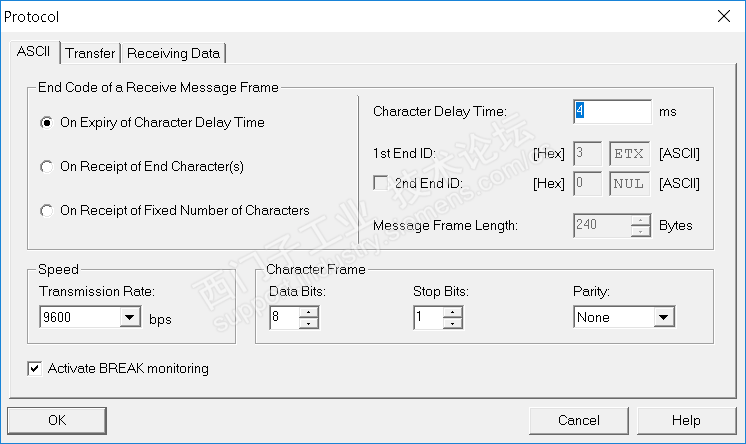Open the Transmission Rate dropdown
The image size is (746, 444).
[x=128, y=318]
